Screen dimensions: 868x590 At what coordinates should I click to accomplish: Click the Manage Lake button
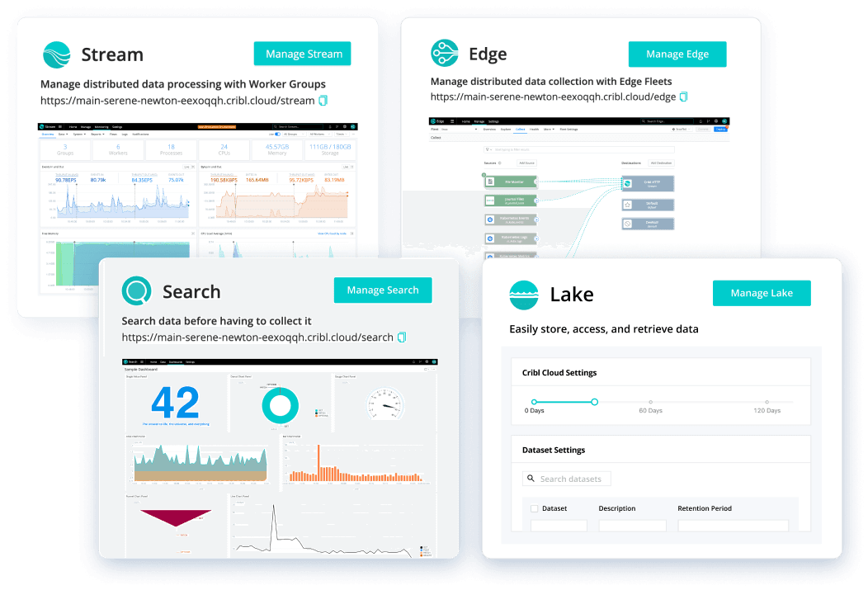pyautogui.click(x=762, y=293)
